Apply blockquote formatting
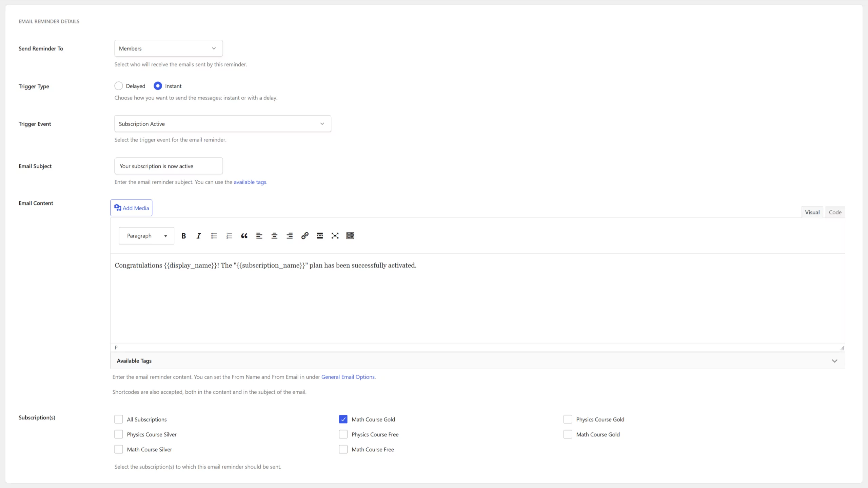The height and width of the screenshot is (488, 868). tap(244, 236)
